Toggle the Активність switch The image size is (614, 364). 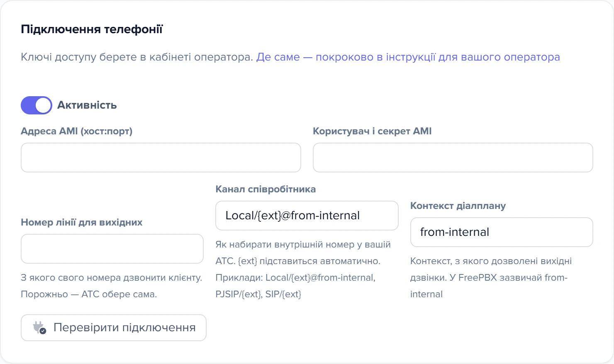click(x=37, y=105)
